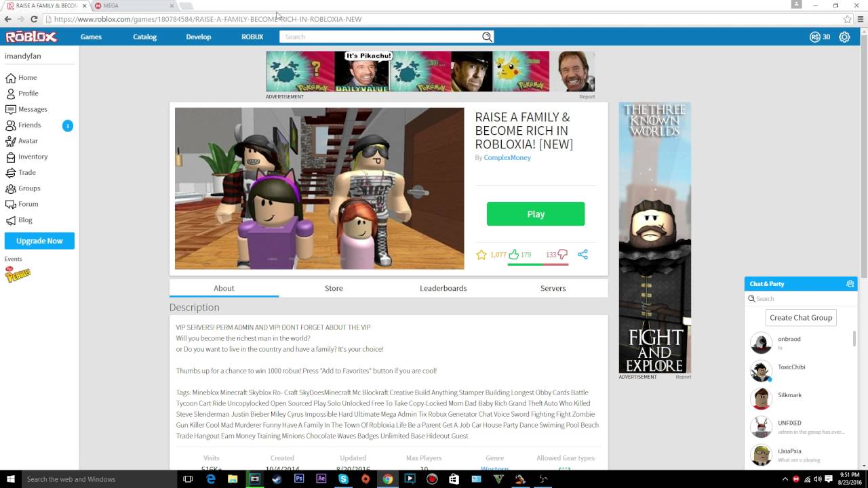Bookmark page with star in address bar
The width and height of the screenshot is (868, 488).
(847, 19)
